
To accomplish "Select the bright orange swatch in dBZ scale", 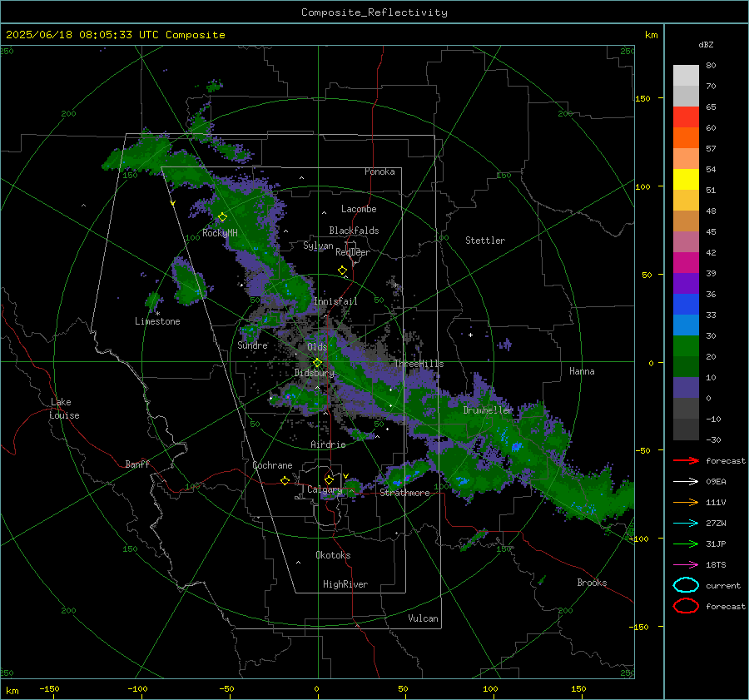I will pyautogui.click(x=686, y=138).
